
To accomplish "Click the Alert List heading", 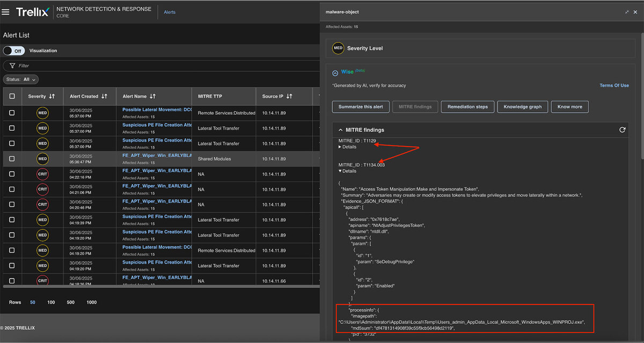I will pyautogui.click(x=16, y=35).
